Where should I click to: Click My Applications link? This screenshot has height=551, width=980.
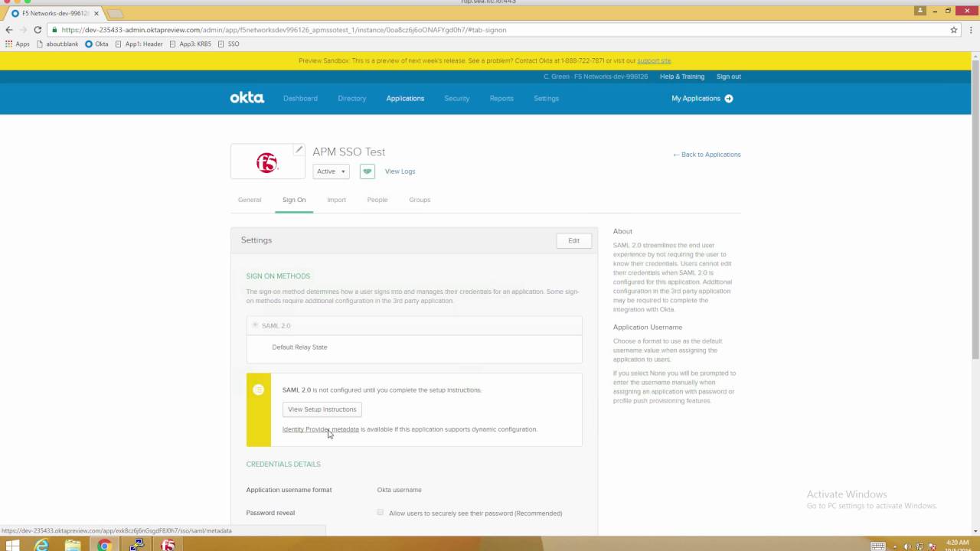tap(696, 98)
